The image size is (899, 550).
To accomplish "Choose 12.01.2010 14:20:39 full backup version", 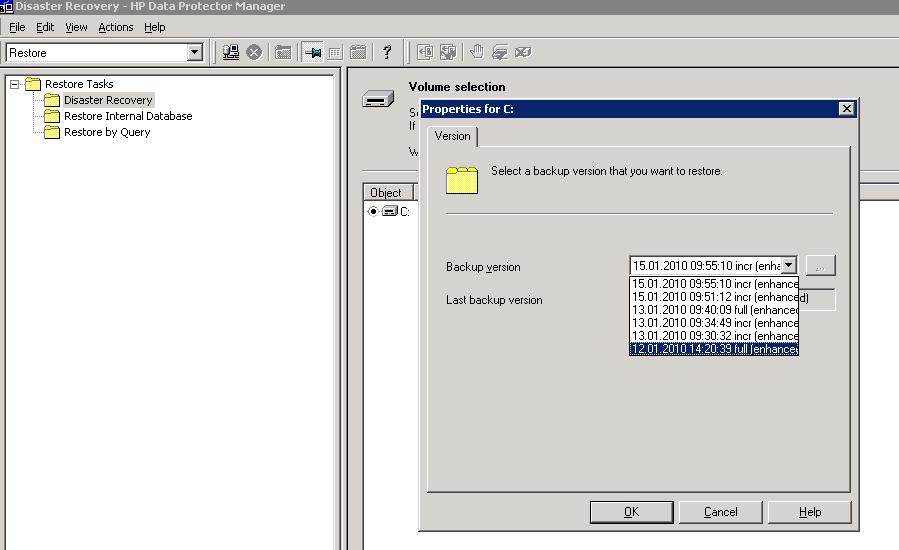I will (x=714, y=349).
